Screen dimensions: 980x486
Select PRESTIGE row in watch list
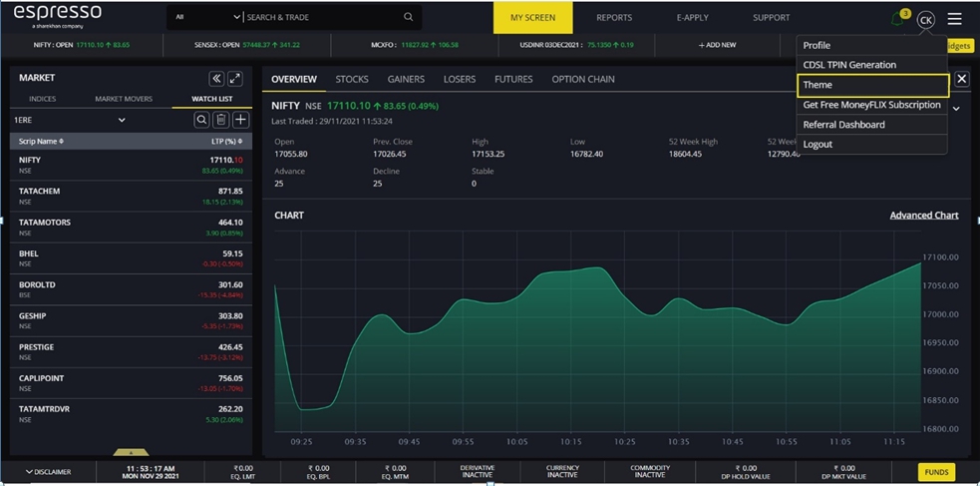(x=132, y=352)
